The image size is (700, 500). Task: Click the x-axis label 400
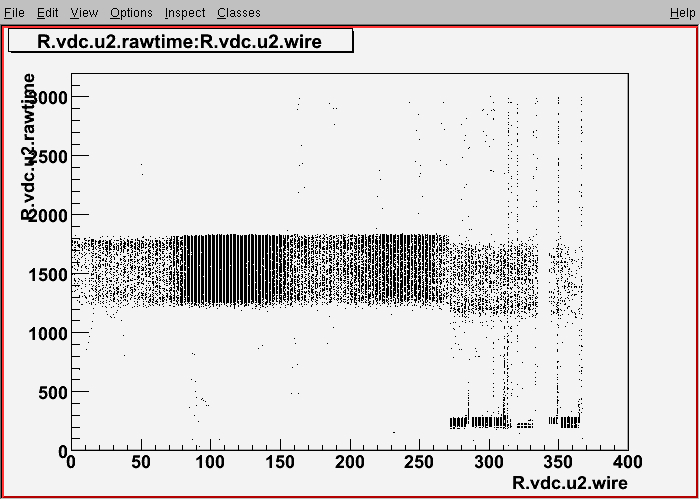point(628,462)
